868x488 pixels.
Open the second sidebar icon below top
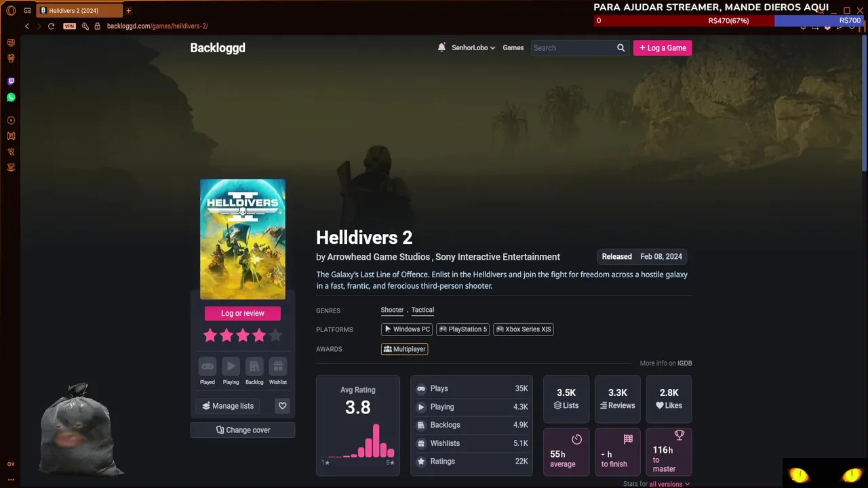pos(11,58)
